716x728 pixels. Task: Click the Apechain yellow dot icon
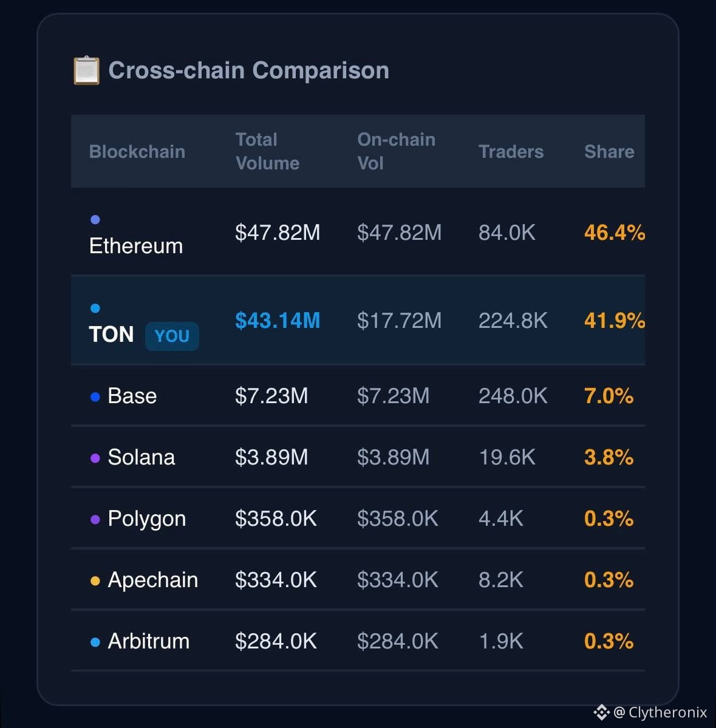pyautogui.click(x=95, y=581)
